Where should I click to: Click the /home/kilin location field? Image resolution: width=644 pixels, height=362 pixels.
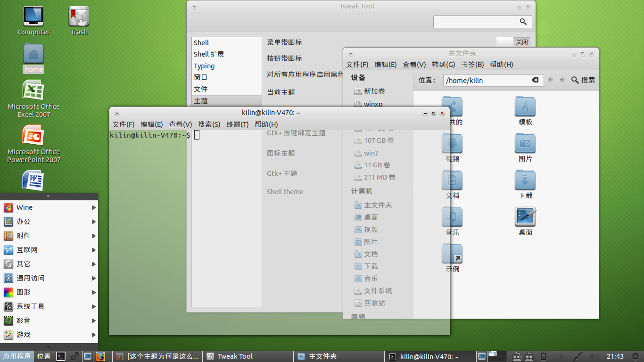point(493,80)
